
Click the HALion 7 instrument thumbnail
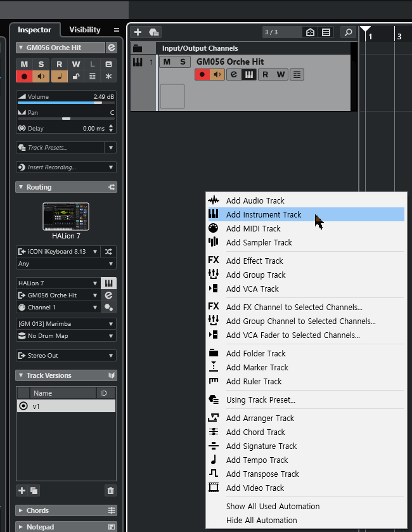(x=66, y=216)
